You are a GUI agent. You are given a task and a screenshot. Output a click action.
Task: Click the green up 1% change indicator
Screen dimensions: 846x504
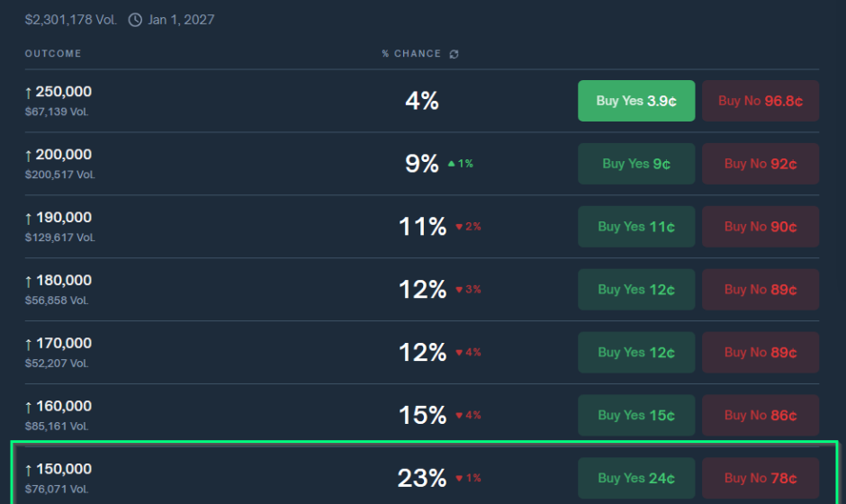pyautogui.click(x=460, y=164)
